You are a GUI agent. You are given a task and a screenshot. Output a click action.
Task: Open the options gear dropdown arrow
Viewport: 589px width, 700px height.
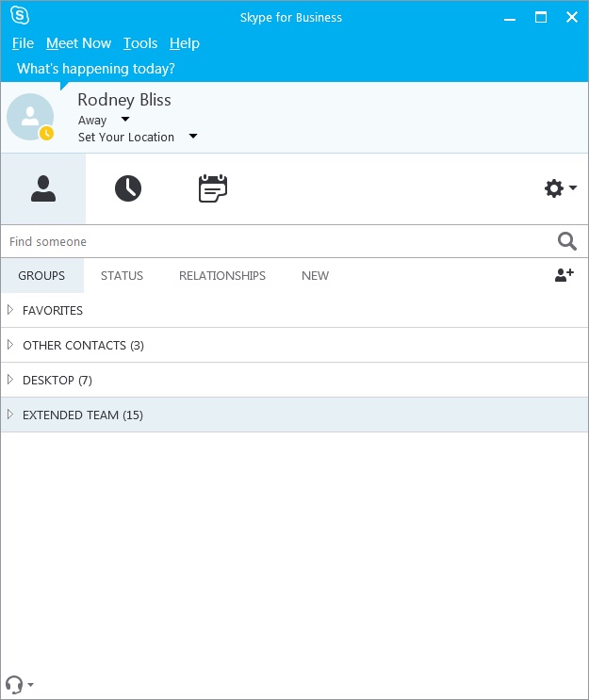coord(573,187)
